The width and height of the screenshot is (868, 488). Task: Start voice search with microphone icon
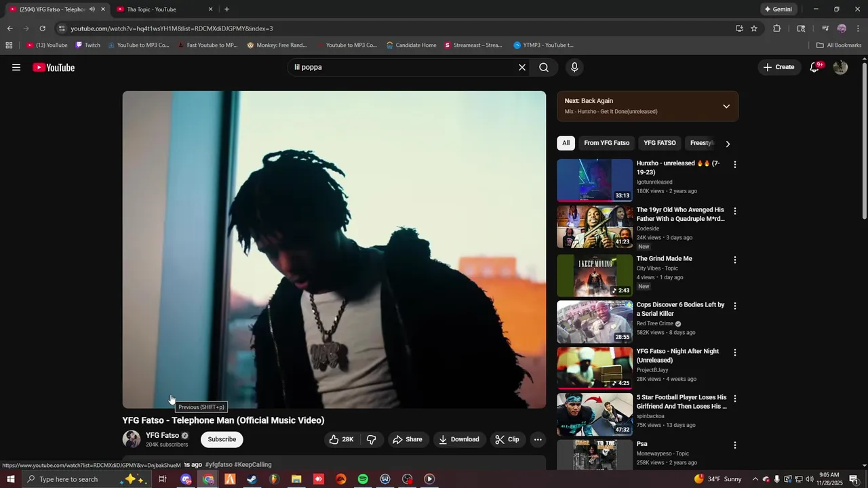(574, 67)
